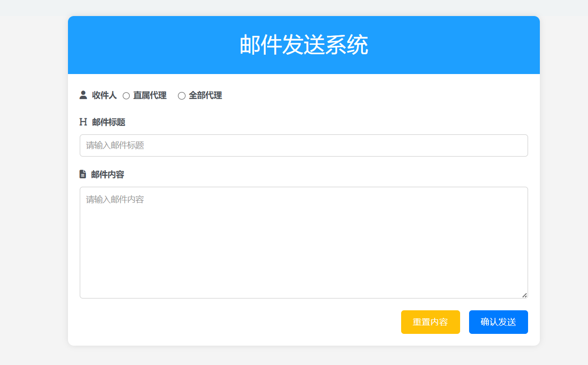
Task: Click the 邮件内容 field label
Action: pyautogui.click(x=108, y=175)
